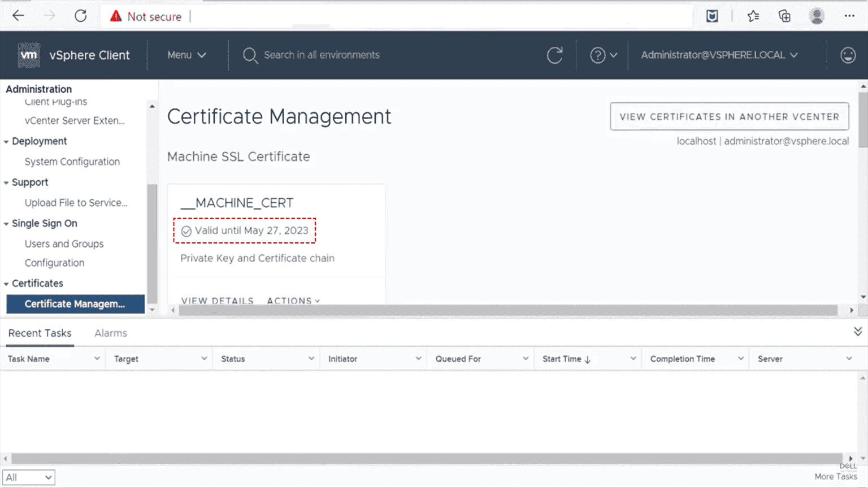Collapse Recent Tasks panel with double chevron
This screenshot has width=868, height=488.
click(x=857, y=332)
